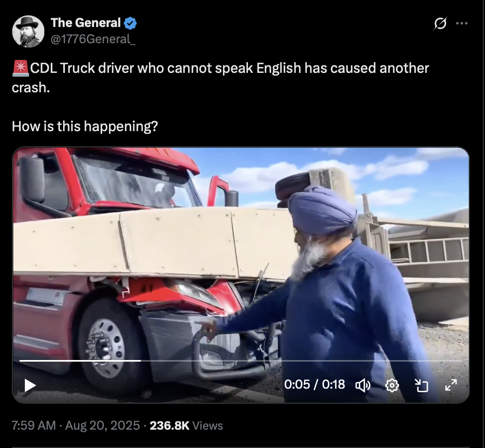The height and width of the screenshot is (448, 485).
Task: Open the video settings gear
Action: point(392,385)
